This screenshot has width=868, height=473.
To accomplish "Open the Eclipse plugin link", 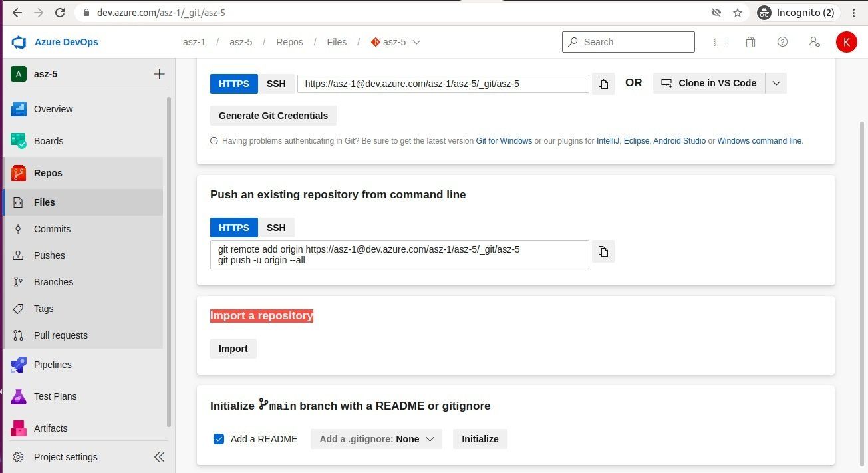I will [x=637, y=141].
